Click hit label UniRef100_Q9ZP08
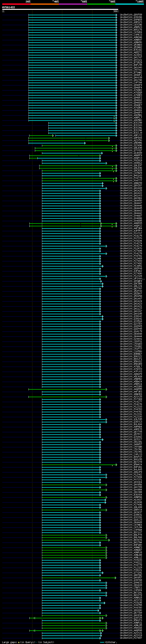 tap(131, 268)
